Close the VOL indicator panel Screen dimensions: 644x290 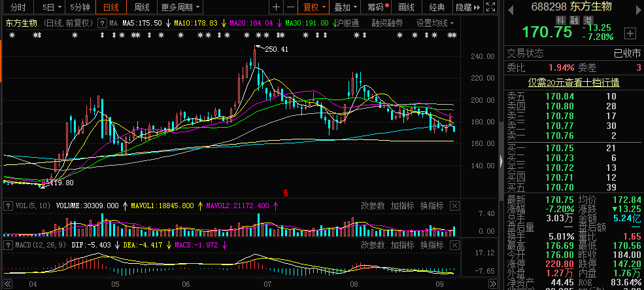point(454,206)
